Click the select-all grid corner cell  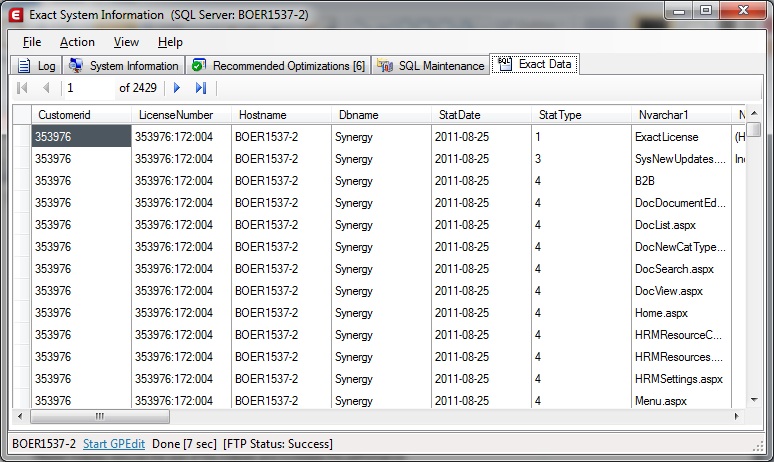[x=22, y=115]
